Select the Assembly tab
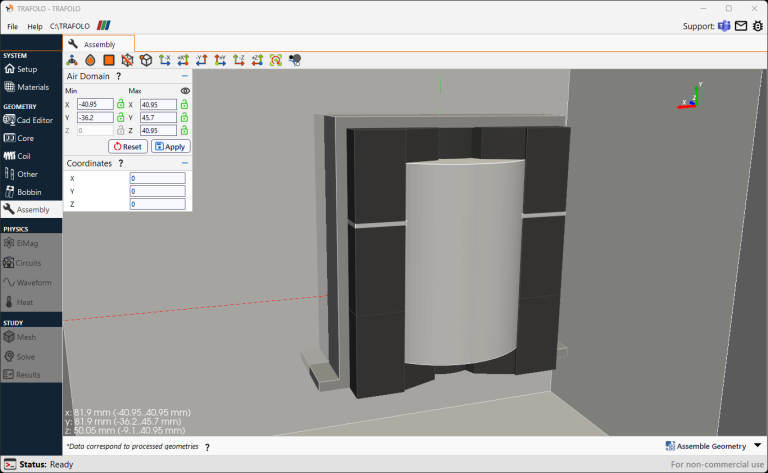Image resolution: width=768 pixels, height=473 pixels. pyautogui.click(x=98, y=44)
